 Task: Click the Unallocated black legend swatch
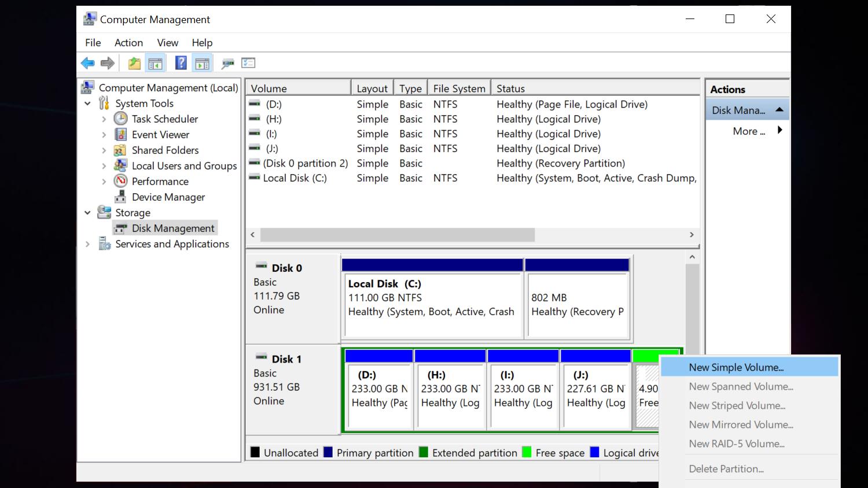[255, 452]
